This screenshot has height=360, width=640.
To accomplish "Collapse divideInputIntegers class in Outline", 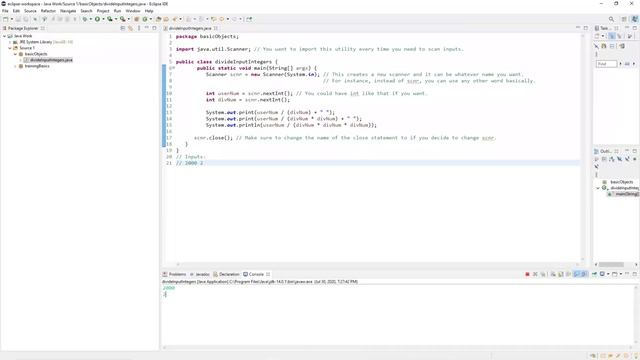I will [x=598, y=188].
